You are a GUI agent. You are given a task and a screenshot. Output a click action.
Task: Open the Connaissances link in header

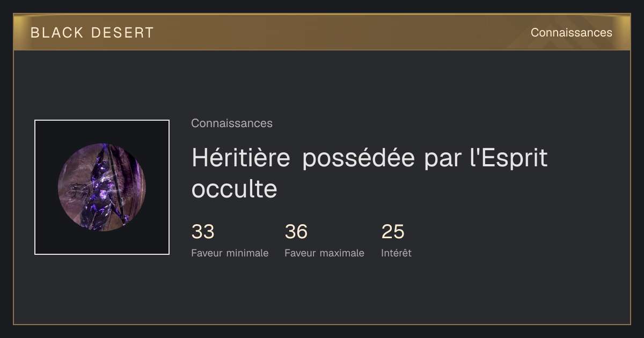(571, 33)
